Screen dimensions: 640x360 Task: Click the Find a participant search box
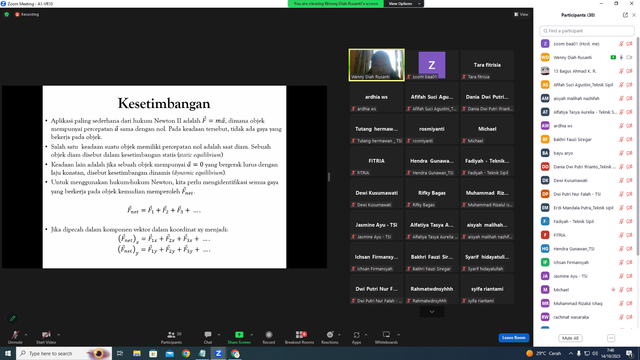(x=587, y=31)
